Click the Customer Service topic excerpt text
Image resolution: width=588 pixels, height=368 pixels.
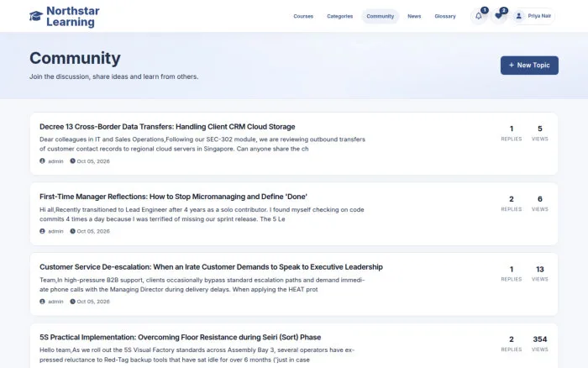202,285
